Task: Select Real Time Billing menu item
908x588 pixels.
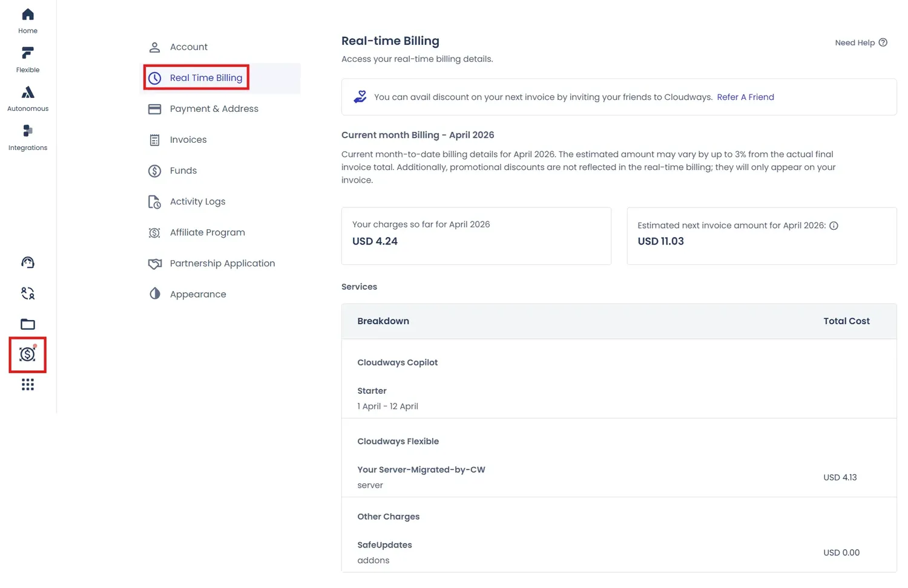Action: 206,78
